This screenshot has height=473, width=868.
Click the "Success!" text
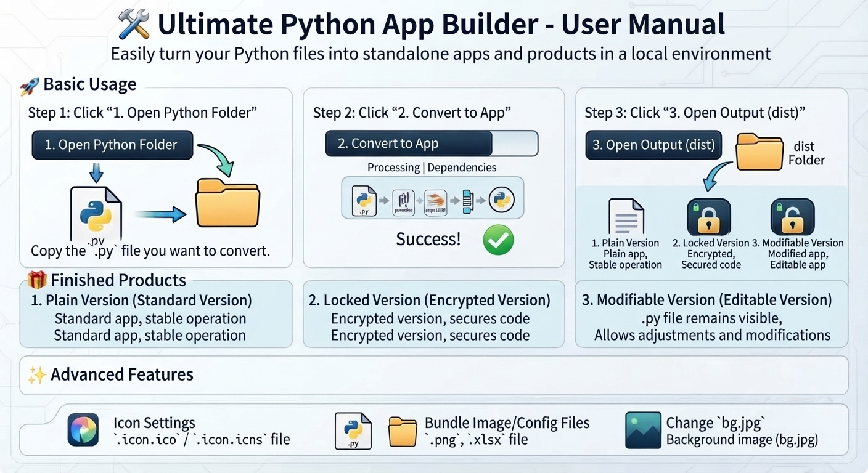click(428, 239)
